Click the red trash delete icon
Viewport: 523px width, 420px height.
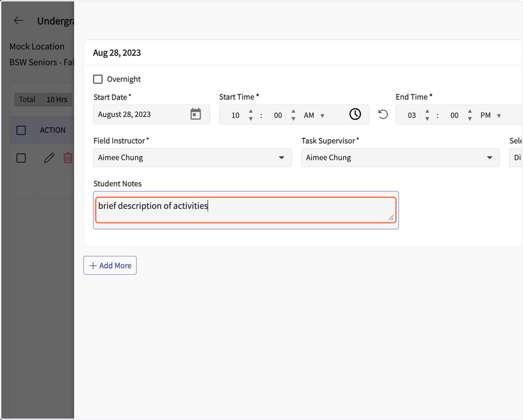pyautogui.click(x=68, y=158)
